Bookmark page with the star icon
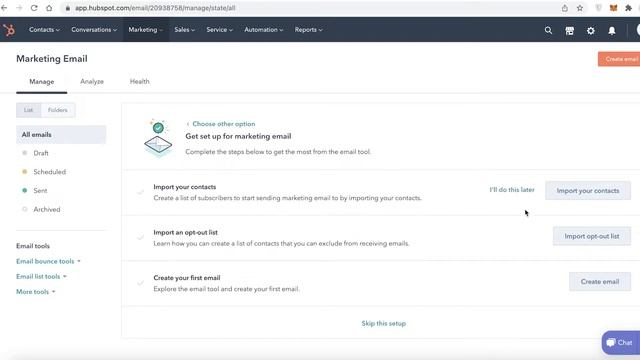 (x=580, y=8)
